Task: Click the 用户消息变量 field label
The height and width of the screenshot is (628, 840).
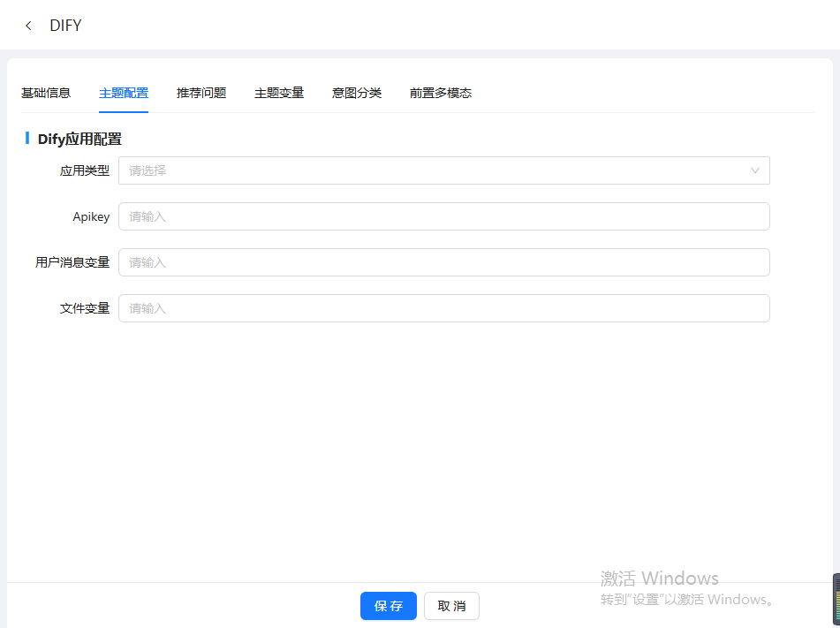Action: pyautogui.click(x=72, y=262)
